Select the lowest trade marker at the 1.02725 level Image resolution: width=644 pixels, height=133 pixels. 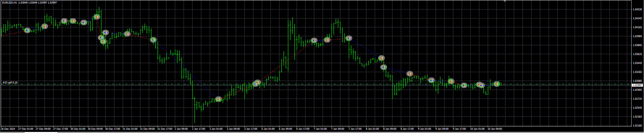(219, 99)
